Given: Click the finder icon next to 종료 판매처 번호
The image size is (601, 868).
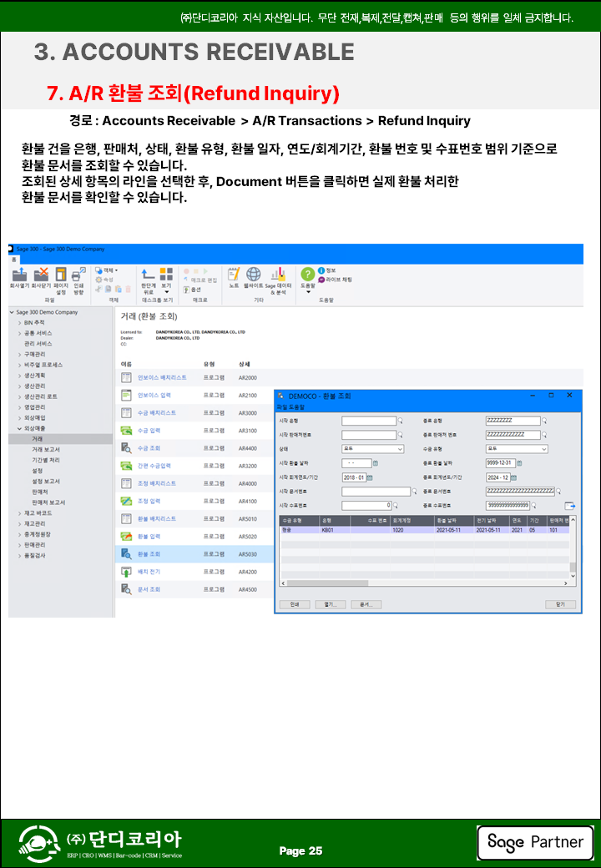Looking at the screenshot, I should (544, 435).
